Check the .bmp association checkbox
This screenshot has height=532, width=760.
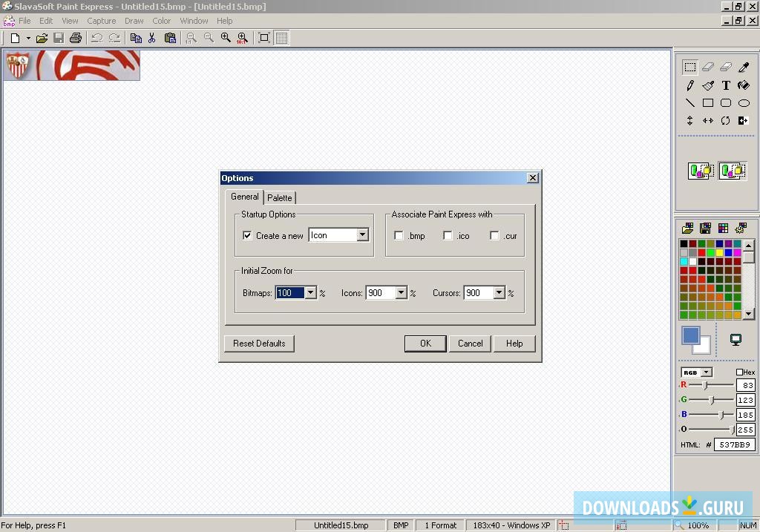pos(399,235)
